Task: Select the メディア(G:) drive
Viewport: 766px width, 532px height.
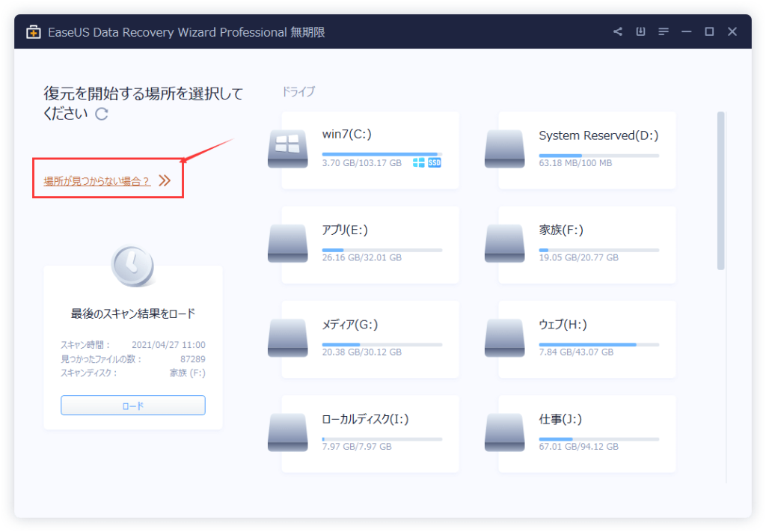Action: point(370,338)
